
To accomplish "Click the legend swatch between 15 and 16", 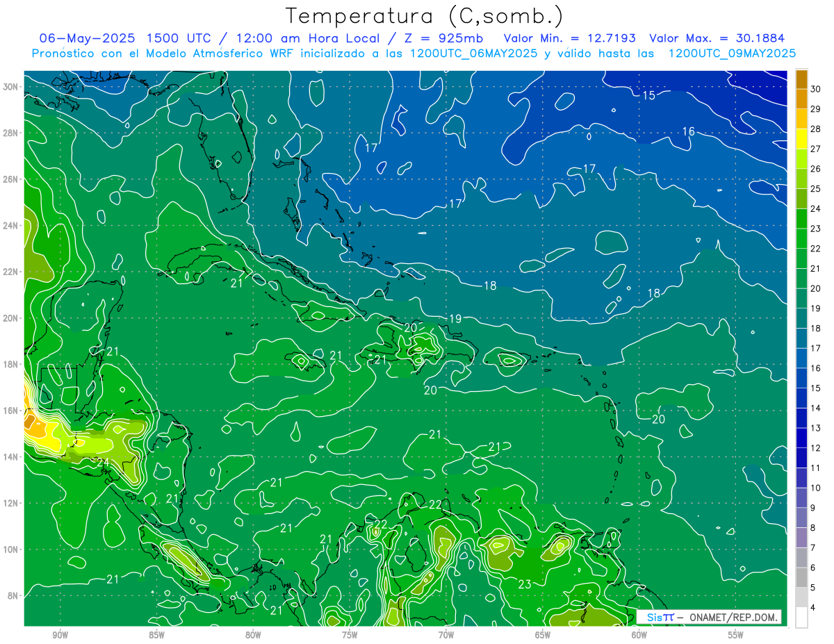I will coord(801,379).
